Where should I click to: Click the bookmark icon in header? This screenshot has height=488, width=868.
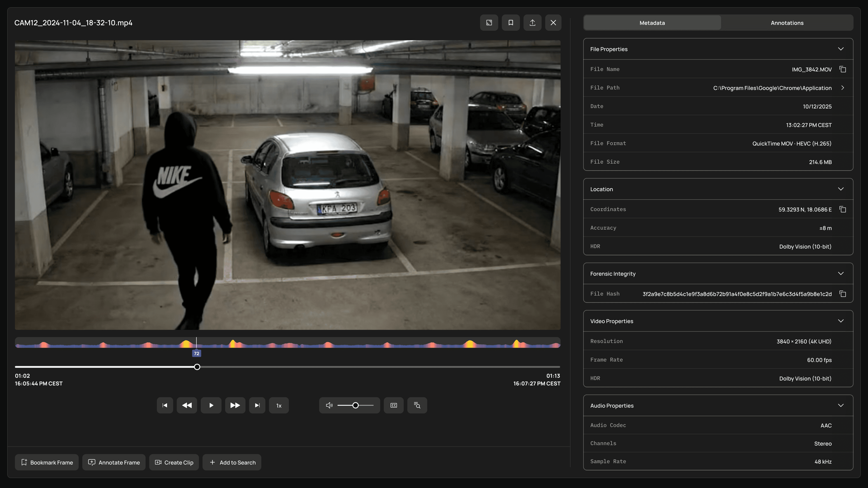[x=510, y=23]
